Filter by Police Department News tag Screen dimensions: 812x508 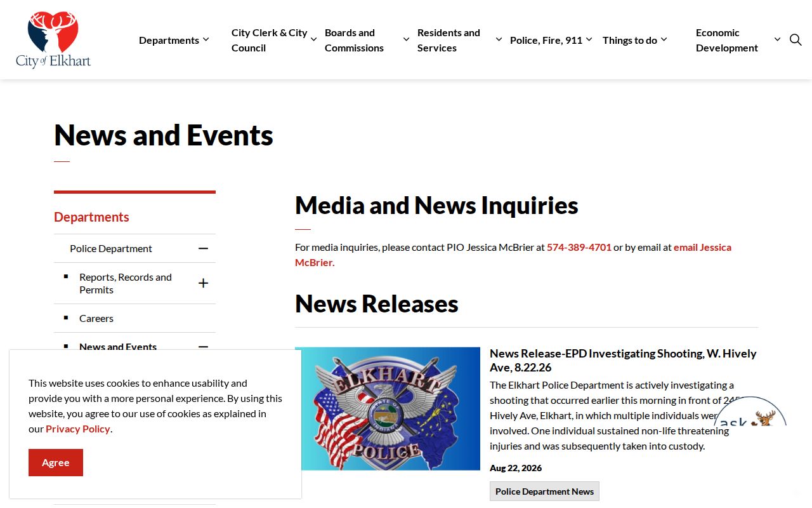[544, 491]
